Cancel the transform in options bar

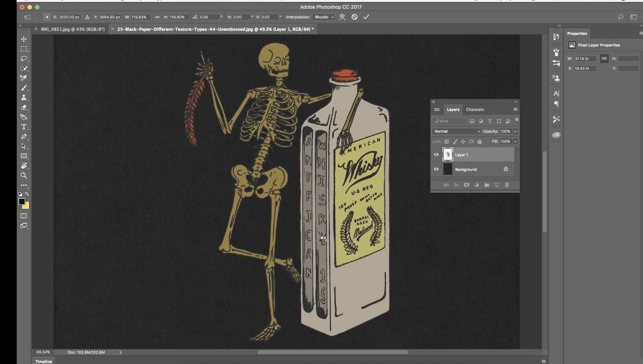click(354, 17)
